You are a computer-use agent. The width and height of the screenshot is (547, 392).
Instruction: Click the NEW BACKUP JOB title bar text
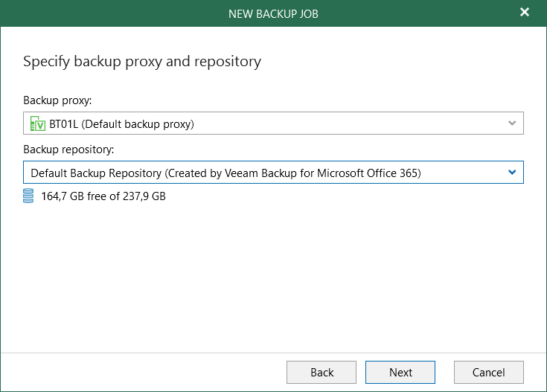click(273, 13)
